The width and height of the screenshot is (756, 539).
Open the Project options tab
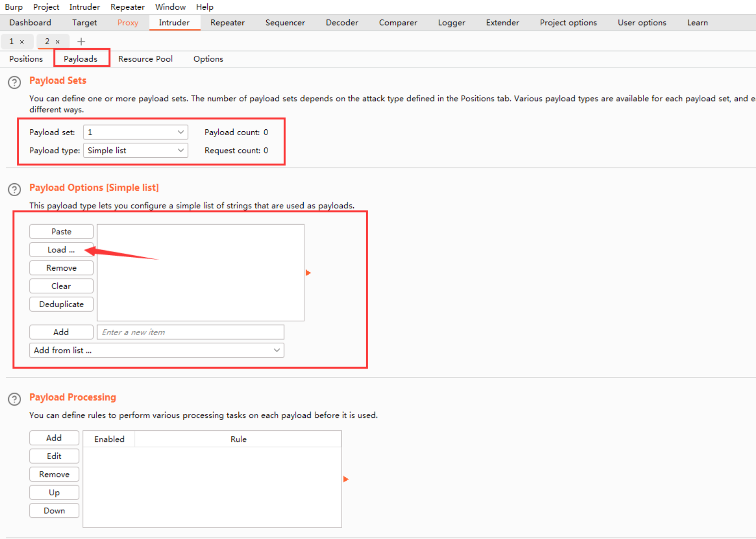coord(568,23)
